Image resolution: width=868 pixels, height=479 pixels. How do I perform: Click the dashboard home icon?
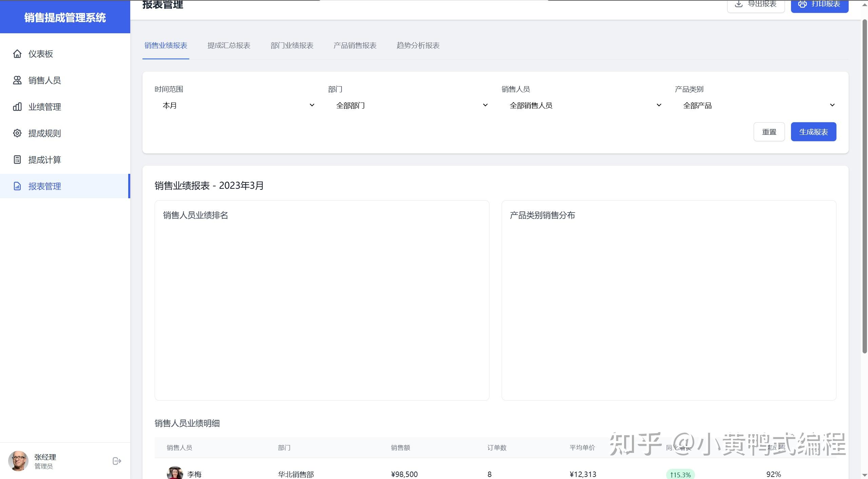point(17,54)
